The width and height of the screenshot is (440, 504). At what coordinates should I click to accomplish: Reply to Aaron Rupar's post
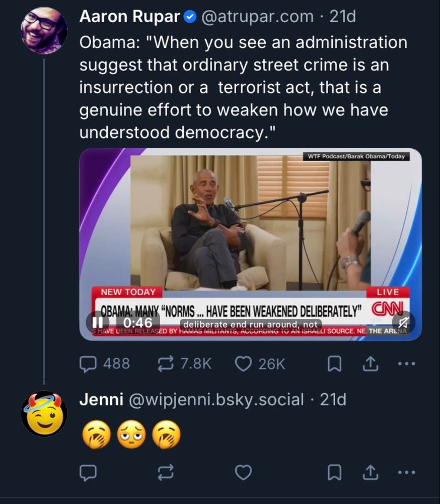[89, 363]
